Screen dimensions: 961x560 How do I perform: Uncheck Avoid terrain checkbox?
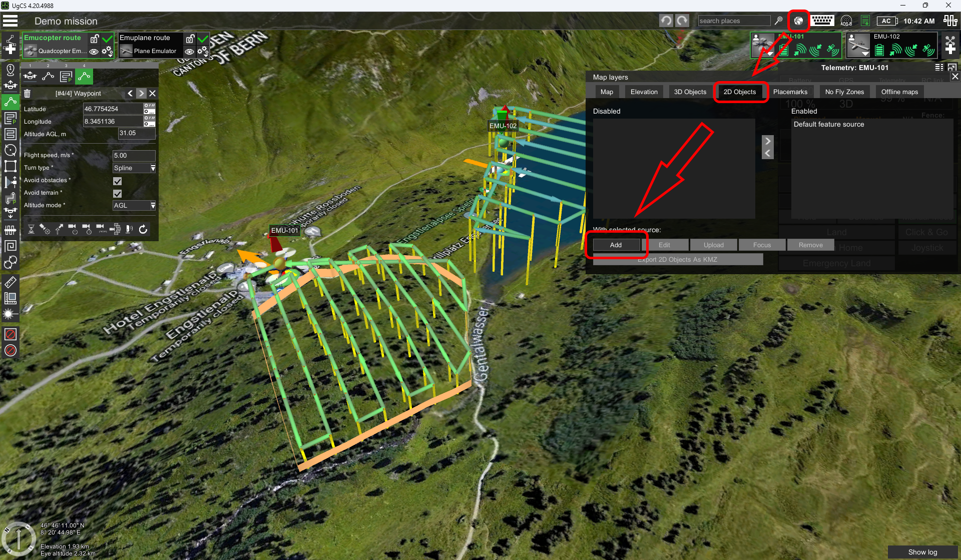(x=118, y=194)
